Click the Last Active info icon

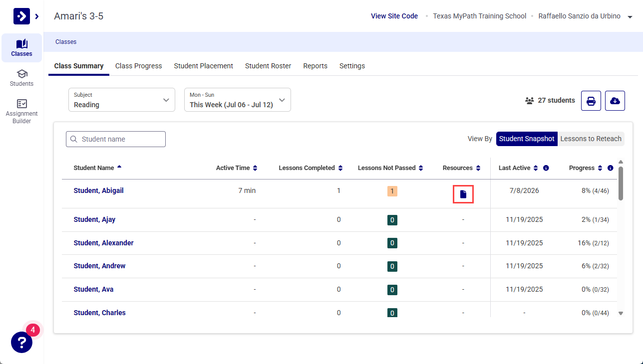pyautogui.click(x=546, y=168)
